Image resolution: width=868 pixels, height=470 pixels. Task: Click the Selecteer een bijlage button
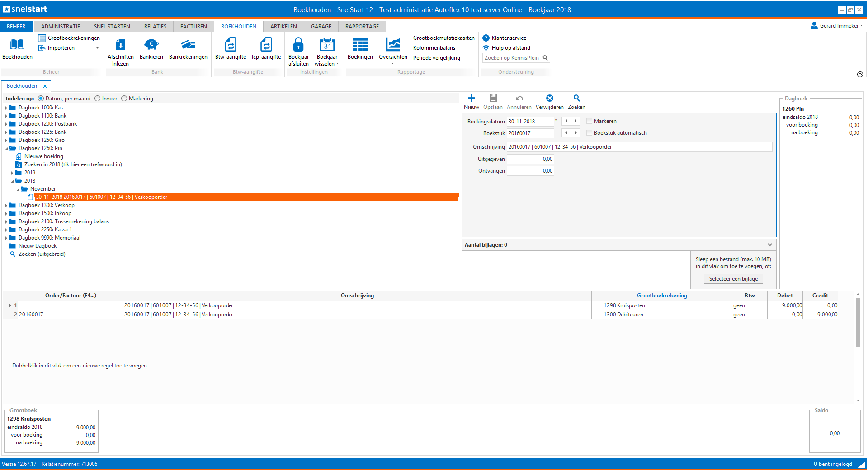(x=733, y=279)
